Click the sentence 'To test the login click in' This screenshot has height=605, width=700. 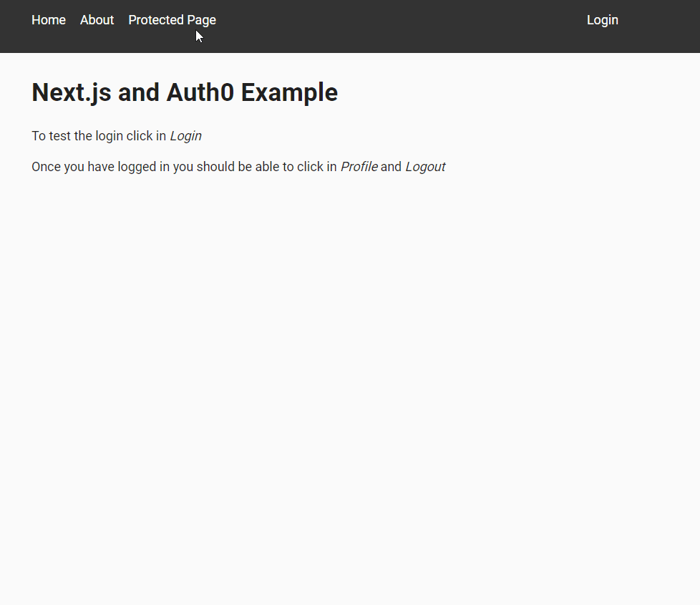[99, 136]
